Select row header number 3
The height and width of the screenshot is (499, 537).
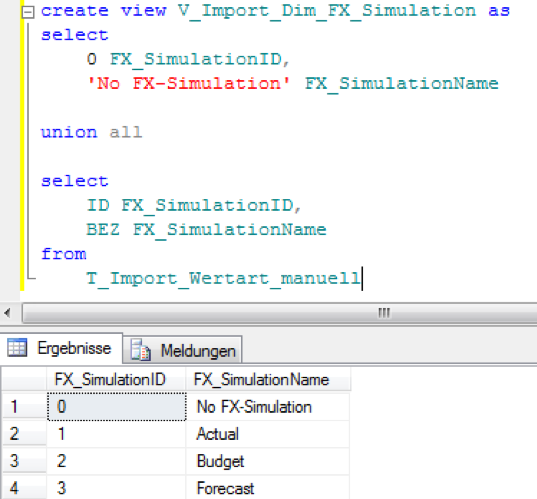(x=24, y=461)
